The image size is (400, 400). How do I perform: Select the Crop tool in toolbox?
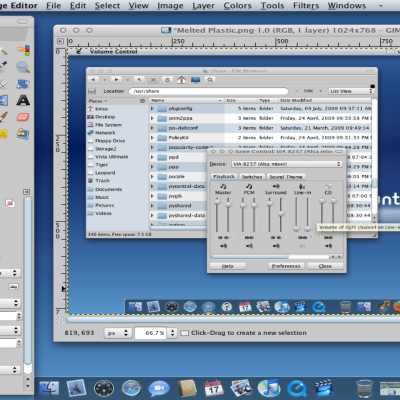(x=3, y=84)
